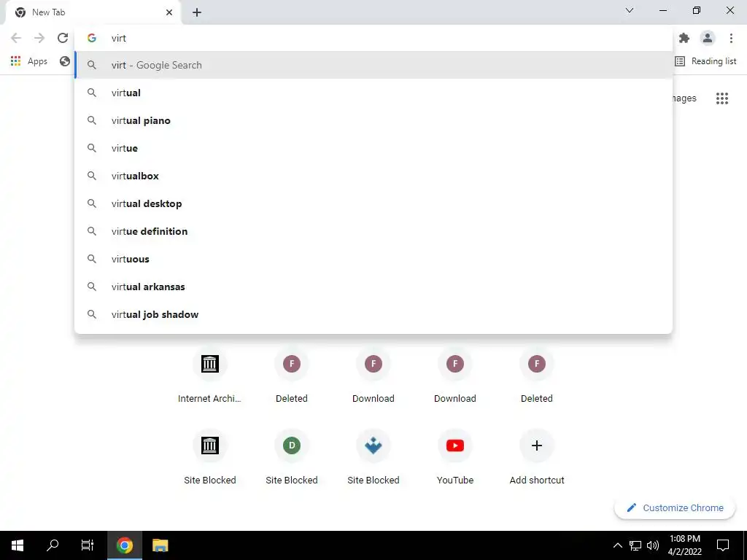747x560 pixels.
Task: Open the Google apps grid icon
Action: [721, 98]
